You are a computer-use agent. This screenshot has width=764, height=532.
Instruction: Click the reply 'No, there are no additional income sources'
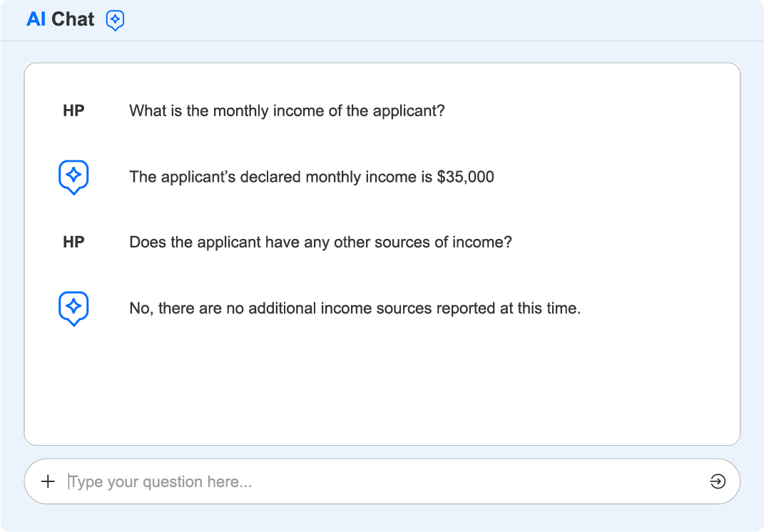(355, 308)
